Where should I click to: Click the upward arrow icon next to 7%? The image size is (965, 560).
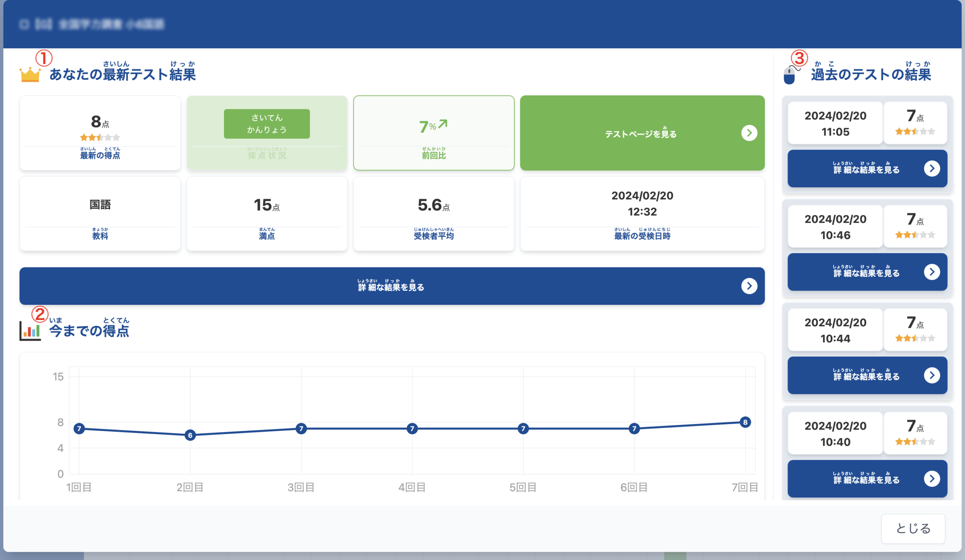coord(443,124)
